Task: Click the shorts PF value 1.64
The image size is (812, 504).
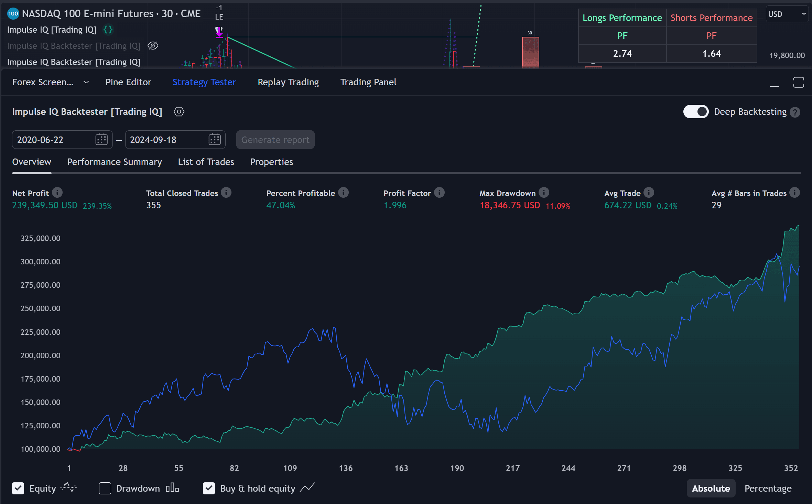Action: tap(712, 54)
